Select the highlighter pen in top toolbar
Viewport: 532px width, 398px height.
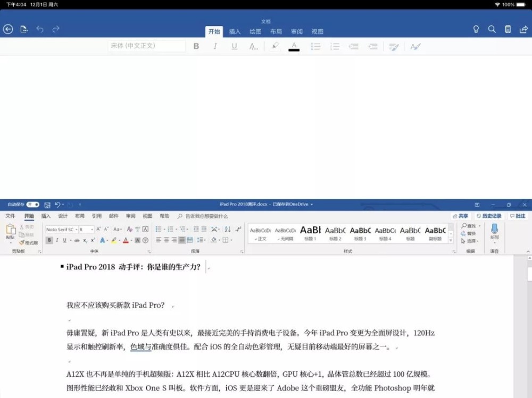[275, 46]
